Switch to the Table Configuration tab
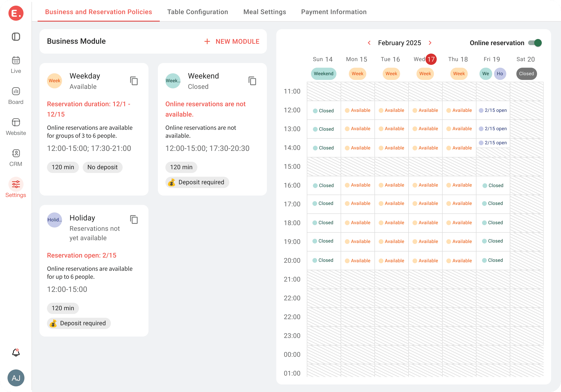 [x=197, y=12]
